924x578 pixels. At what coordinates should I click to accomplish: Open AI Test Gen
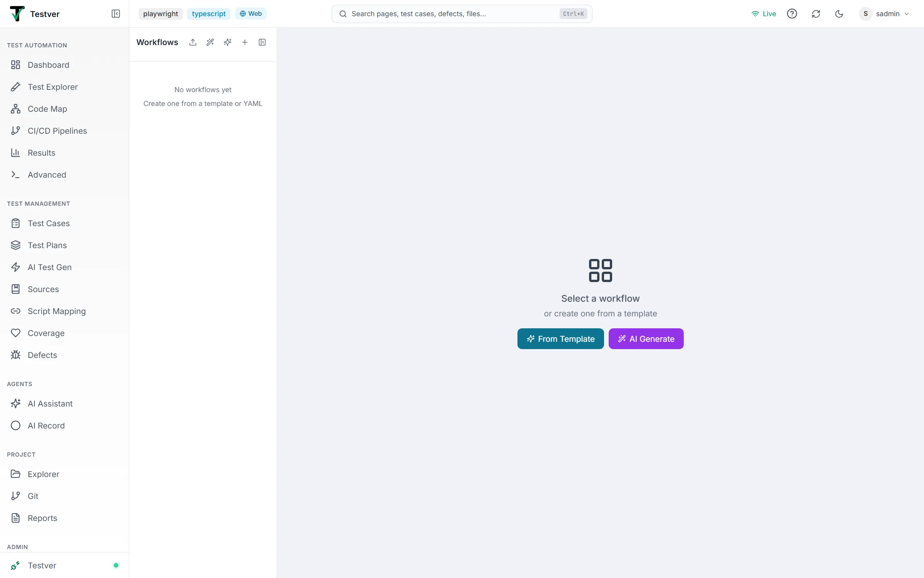(64, 267)
